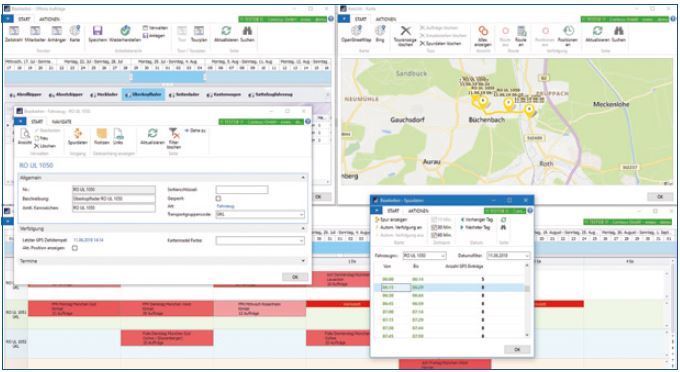Click the Mitarbeiter ribbon icon

pos(35,34)
